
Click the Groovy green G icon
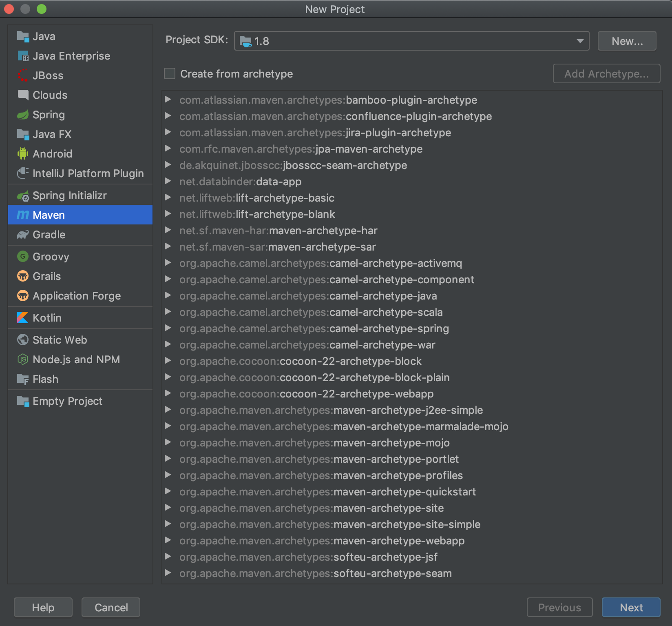point(23,257)
